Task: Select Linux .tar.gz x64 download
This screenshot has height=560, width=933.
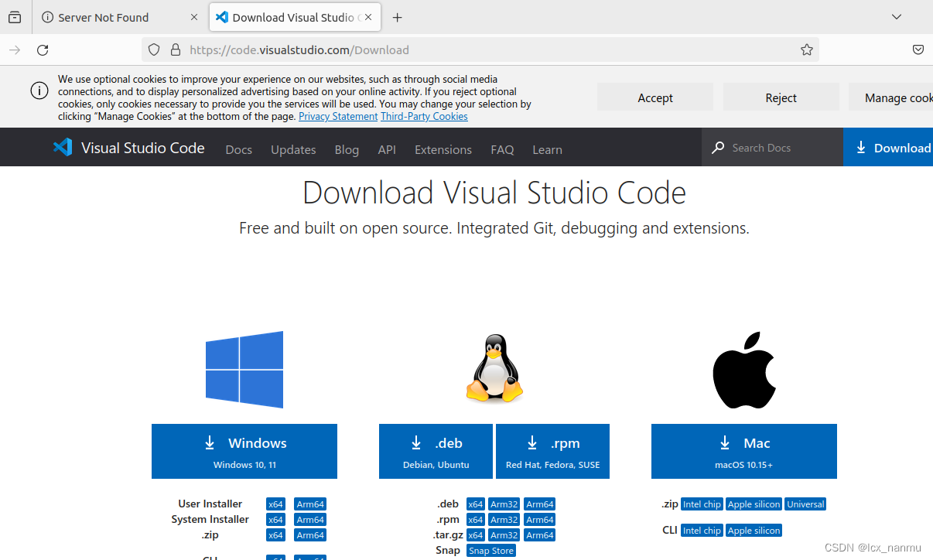Action: pyautogui.click(x=476, y=535)
